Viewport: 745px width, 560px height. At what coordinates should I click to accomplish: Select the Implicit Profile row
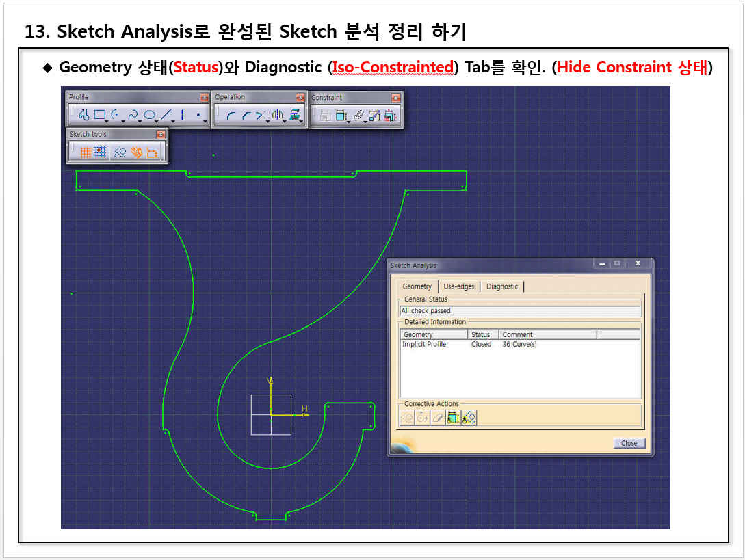pyautogui.click(x=424, y=345)
